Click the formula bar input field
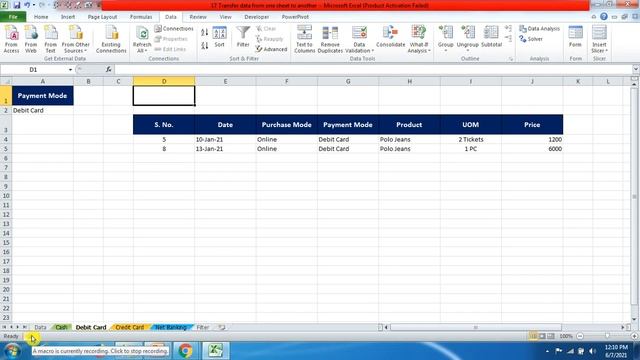 (x=373, y=70)
